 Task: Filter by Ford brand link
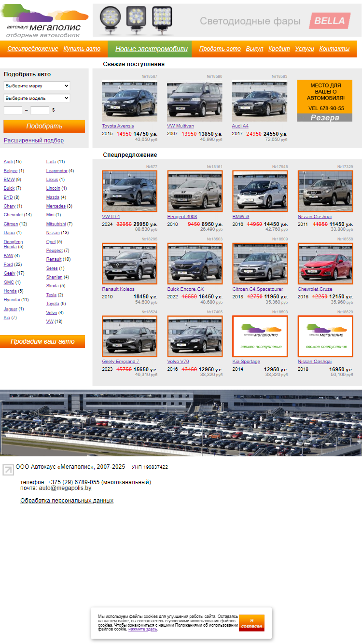point(8,265)
